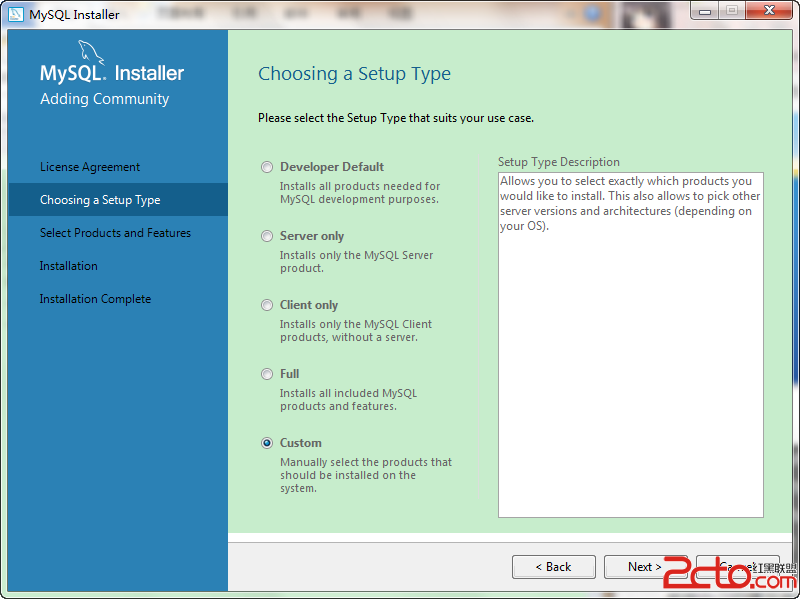Viewport: 800px width, 599px height.
Task: Click 'Installs all products needed' description text
Action: click(360, 193)
